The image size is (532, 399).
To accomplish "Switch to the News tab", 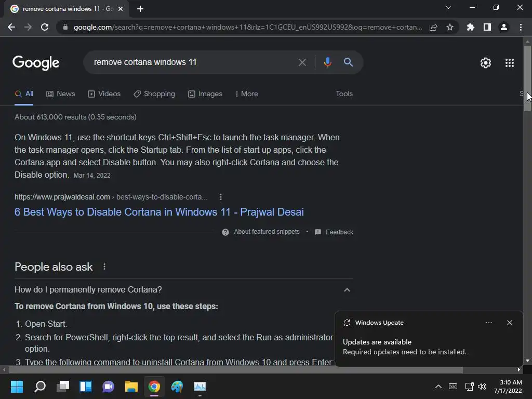I will pyautogui.click(x=61, y=94).
